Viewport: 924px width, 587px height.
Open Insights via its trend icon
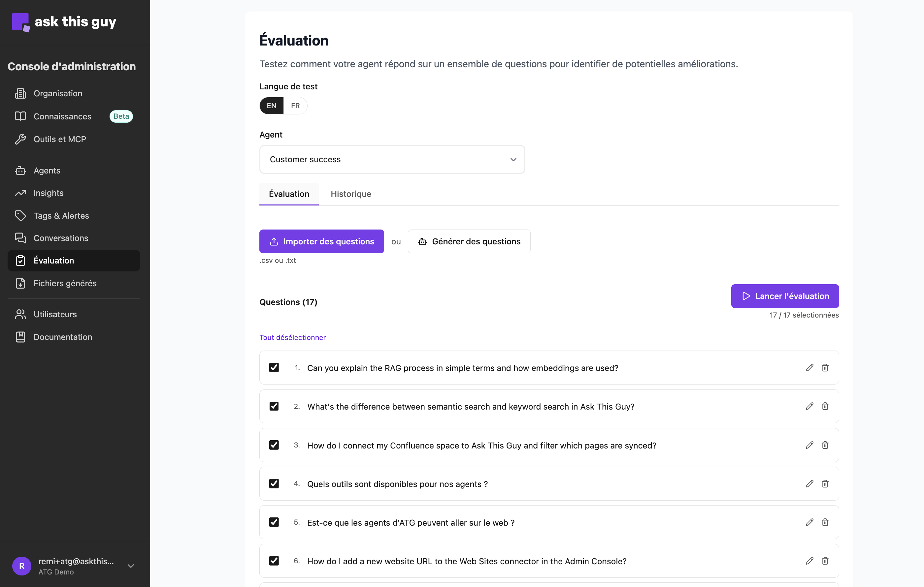(x=21, y=193)
